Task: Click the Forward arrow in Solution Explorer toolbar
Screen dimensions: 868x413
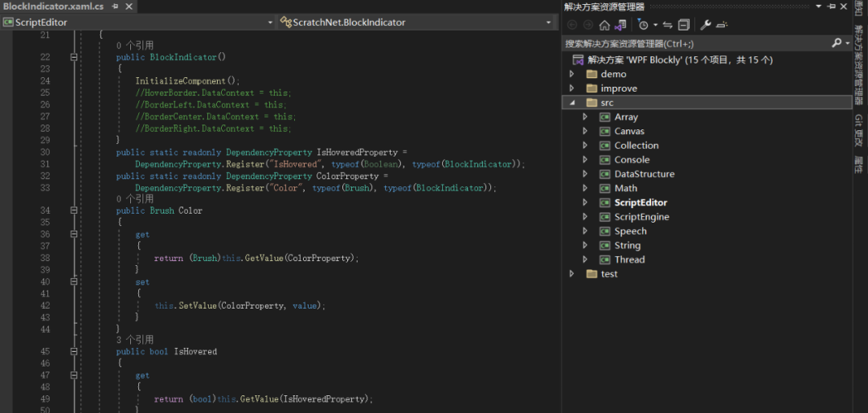Action: point(588,25)
